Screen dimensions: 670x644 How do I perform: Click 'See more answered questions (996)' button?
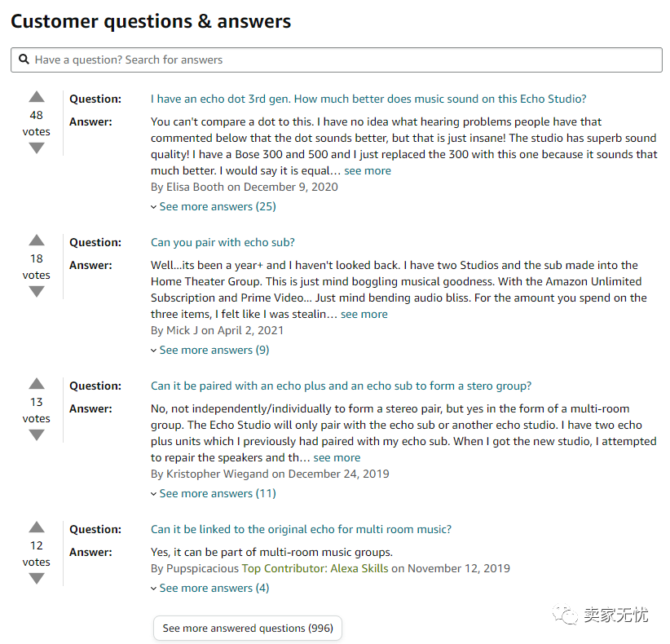point(248,629)
